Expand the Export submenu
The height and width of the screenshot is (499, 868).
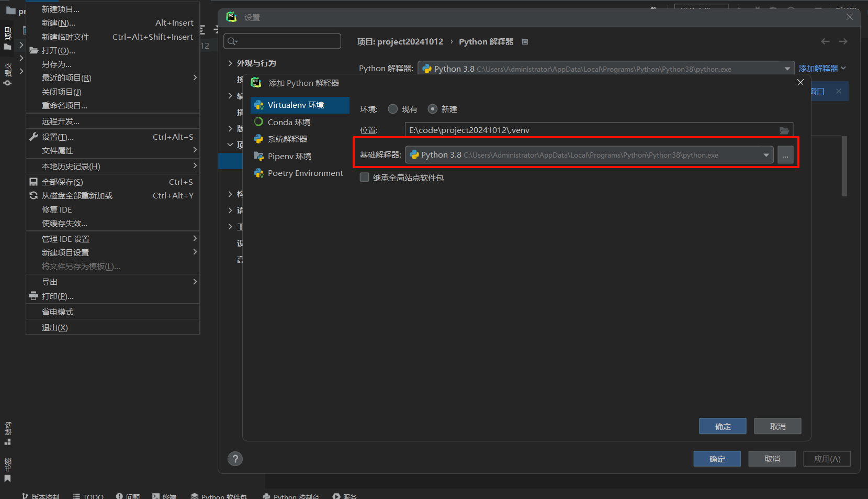[113, 282]
